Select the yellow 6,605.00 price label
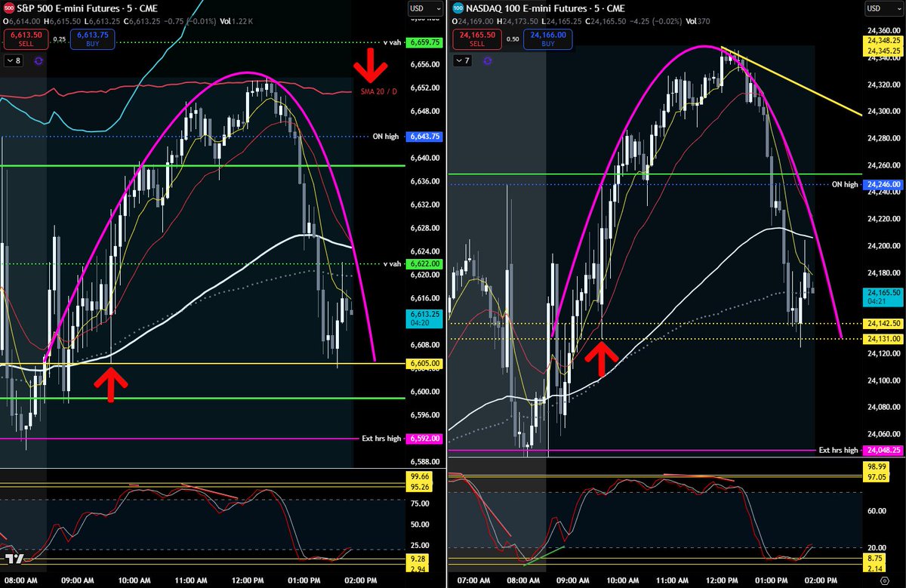The height and width of the screenshot is (588, 906). coord(424,364)
